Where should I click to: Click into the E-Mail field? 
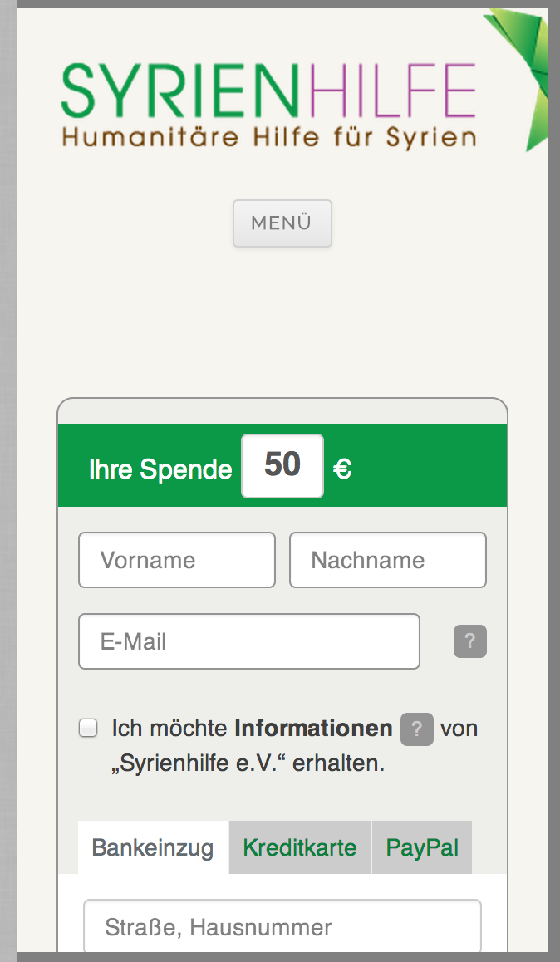[x=248, y=641]
